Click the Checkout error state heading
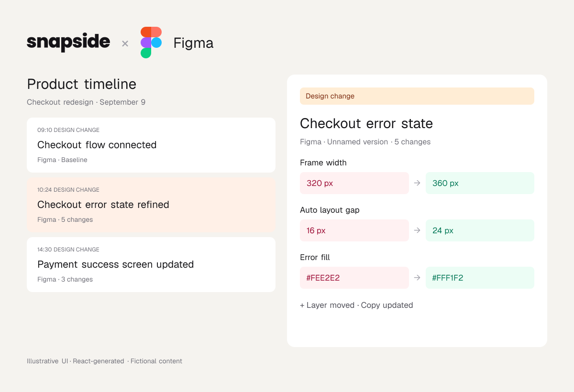This screenshot has height=392, width=574. pos(366,123)
